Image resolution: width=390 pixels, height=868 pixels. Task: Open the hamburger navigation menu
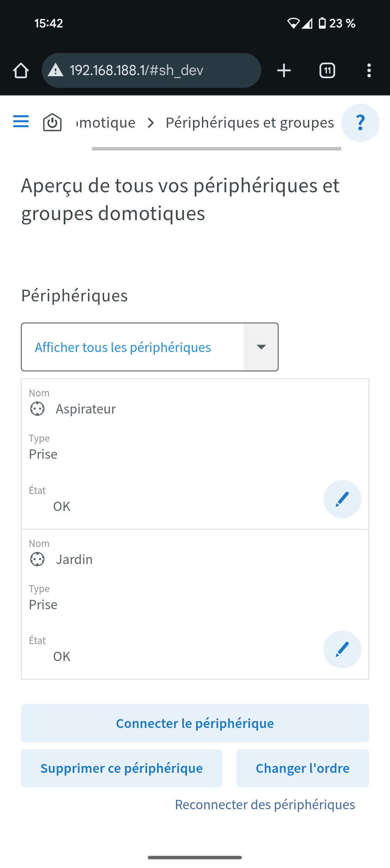tap(21, 121)
